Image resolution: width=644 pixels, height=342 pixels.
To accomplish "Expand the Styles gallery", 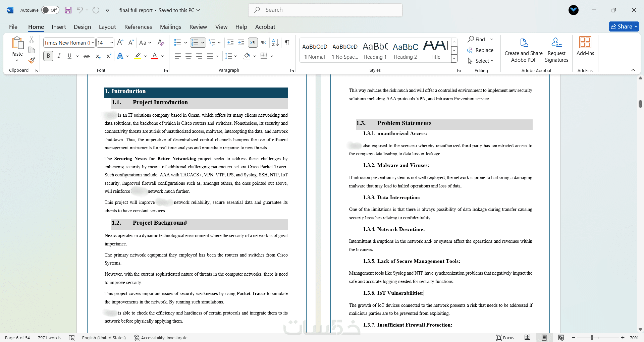I will [x=454, y=59].
